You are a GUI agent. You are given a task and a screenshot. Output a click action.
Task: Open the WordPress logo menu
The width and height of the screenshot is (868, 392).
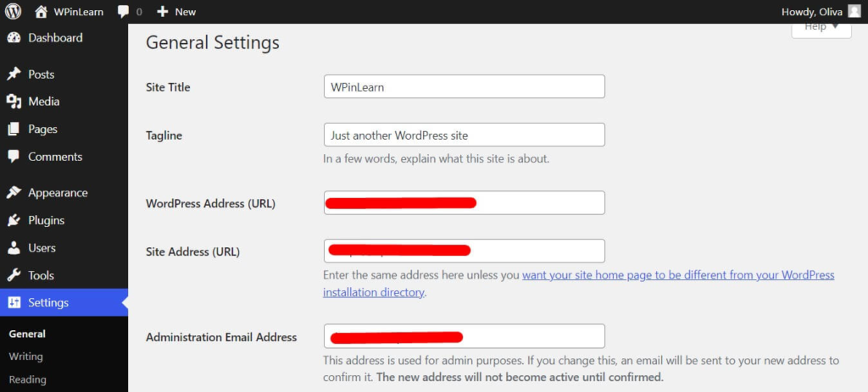[13, 11]
